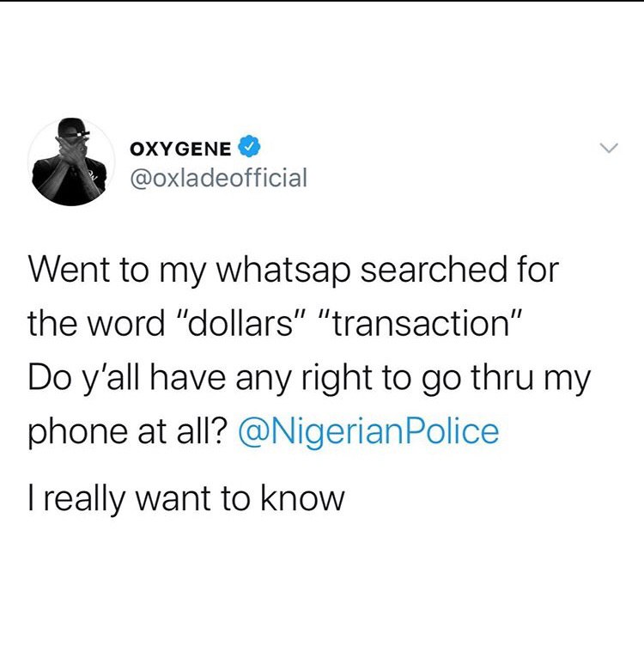This screenshot has height=646, width=644.
Task: Click the tweet line starting "Went to my whatsap"
Action: tap(294, 271)
